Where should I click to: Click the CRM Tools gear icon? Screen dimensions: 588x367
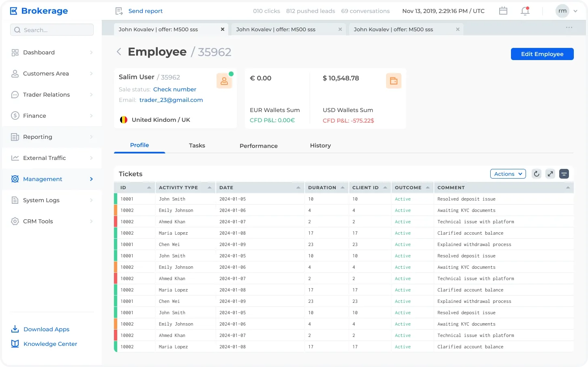tap(15, 221)
